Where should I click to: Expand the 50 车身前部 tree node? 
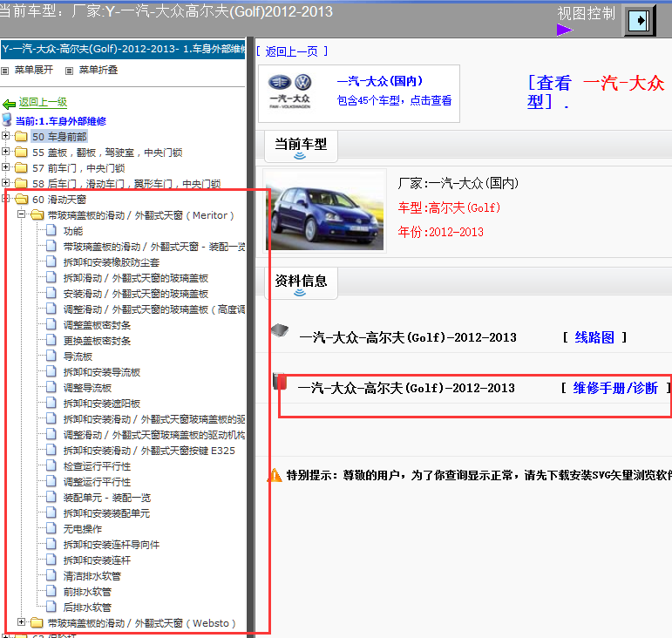(x=5, y=136)
